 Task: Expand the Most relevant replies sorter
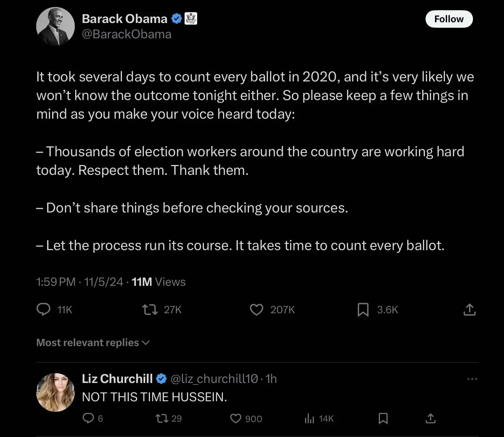pyautogui.click(x=93, y=342)
